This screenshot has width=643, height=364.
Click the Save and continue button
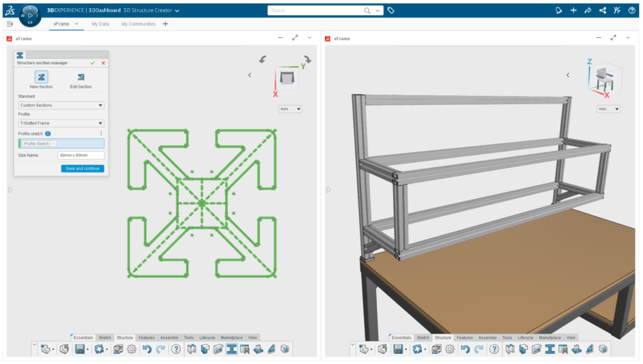82,168
